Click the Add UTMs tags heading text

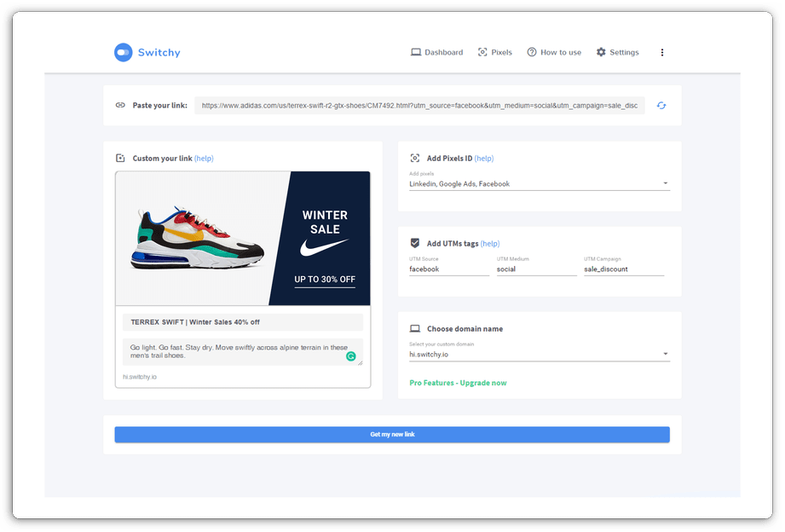[453, 244]
